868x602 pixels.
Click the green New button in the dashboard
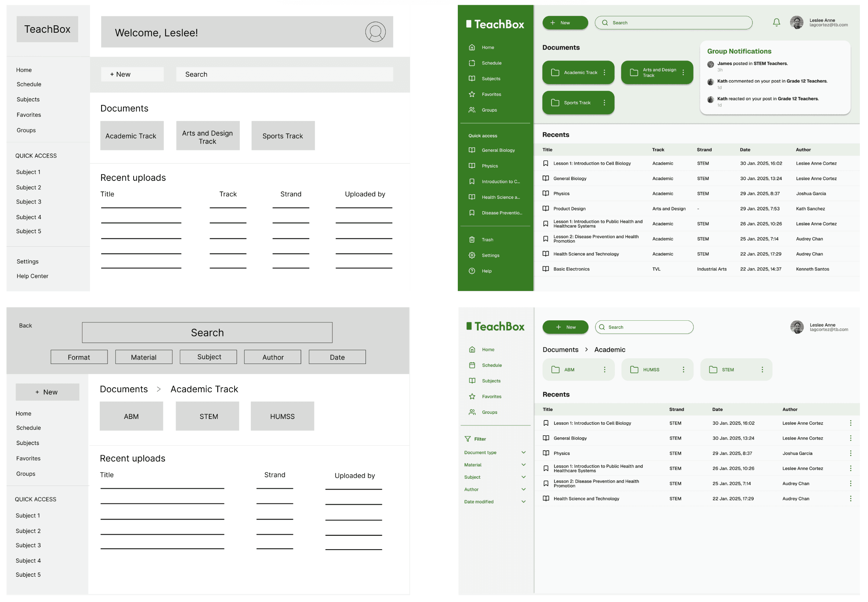coord(565,23)
